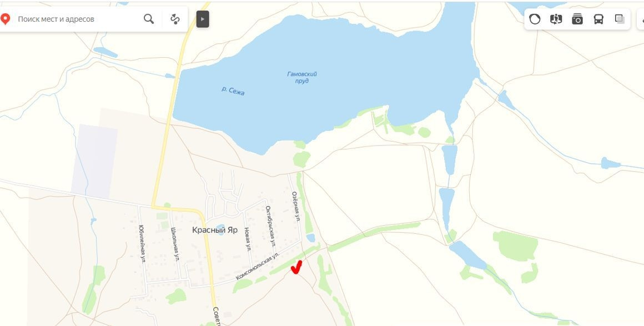Click the Юбилейная ул. street label
Image resolution: width=644 pixels, height=326 pixels.
(142, 244)
